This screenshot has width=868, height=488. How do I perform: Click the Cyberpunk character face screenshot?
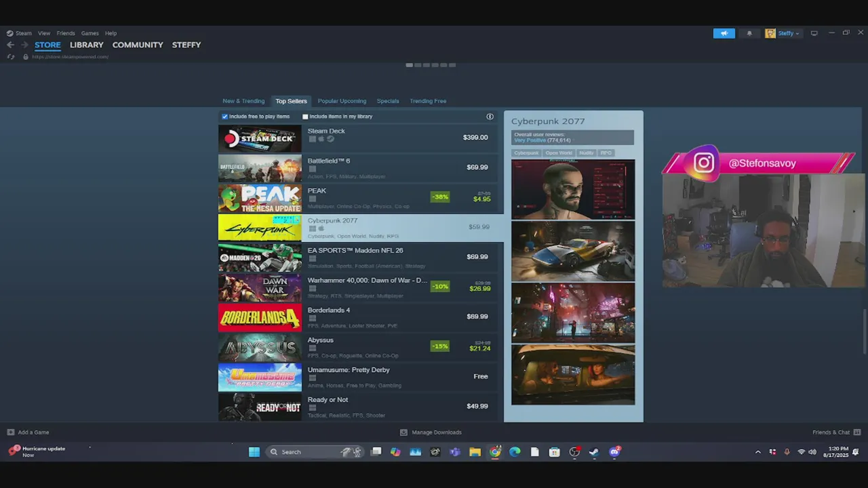(573, 189)
